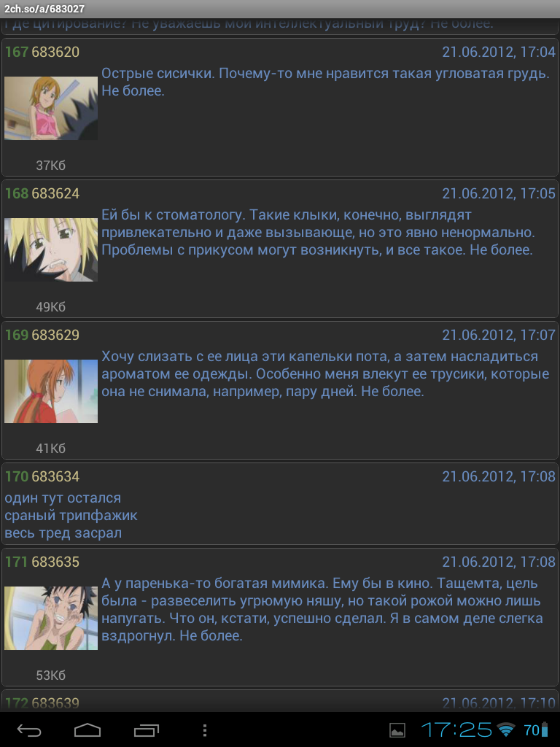This screenshot has height=747, width=560.
Task: Tap post ID 683635 link
Action: [55, 562]
